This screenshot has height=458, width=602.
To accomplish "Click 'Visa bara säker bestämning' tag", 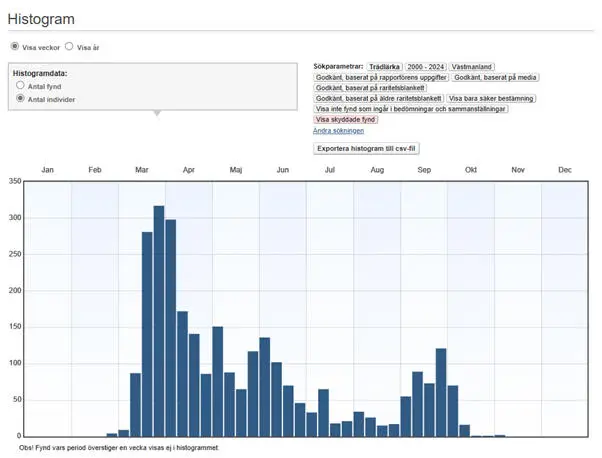I will (492, 98).
